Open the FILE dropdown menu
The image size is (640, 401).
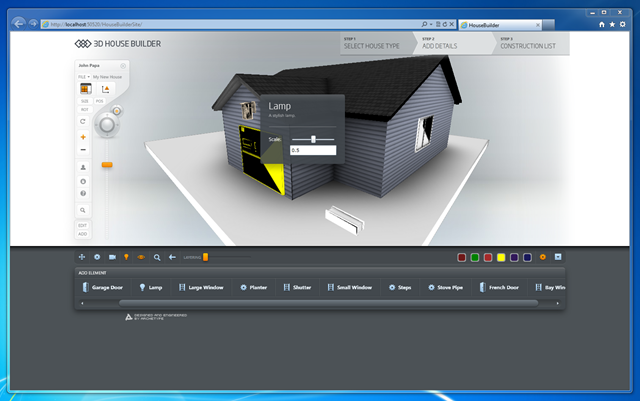coord(84,77)
